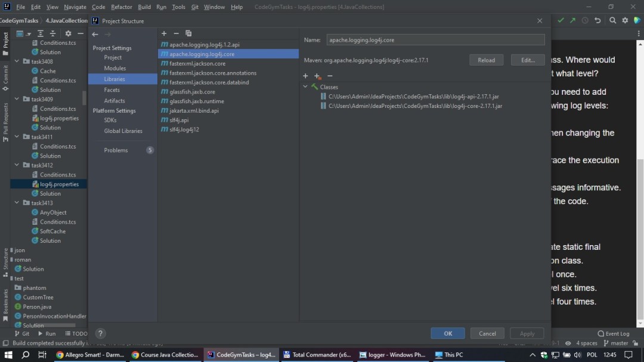Viewport: 644px width, 362px height.
Task: Show hidden system tray icons
Action: (532, 355)
